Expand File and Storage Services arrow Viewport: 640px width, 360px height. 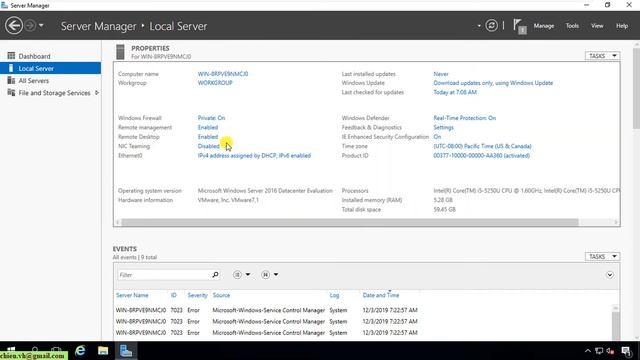click(x=97, y=93)
